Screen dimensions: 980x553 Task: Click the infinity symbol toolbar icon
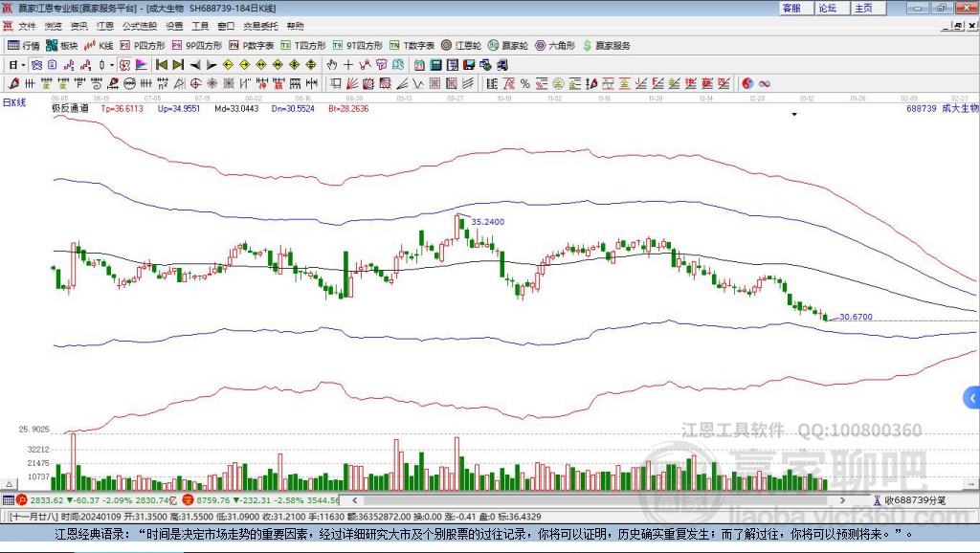(765, 84)
